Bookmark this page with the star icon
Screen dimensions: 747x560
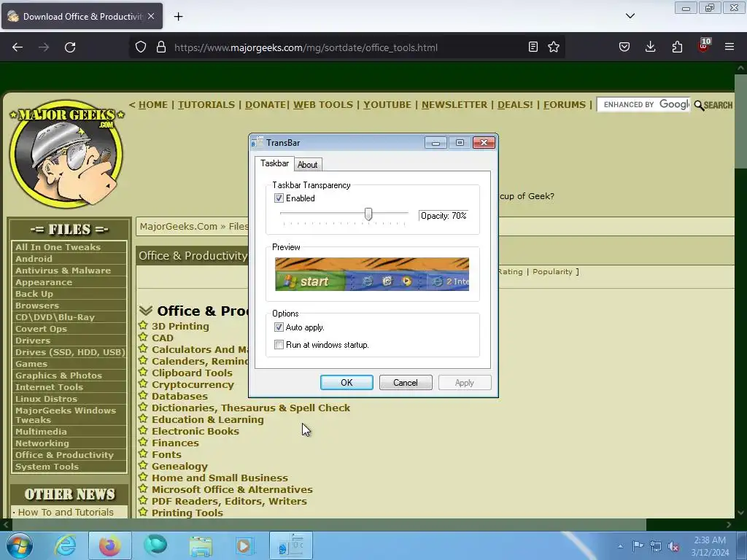click(554, 47)
